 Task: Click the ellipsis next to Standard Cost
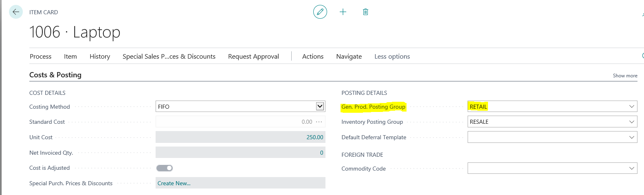tap(319, 122)
